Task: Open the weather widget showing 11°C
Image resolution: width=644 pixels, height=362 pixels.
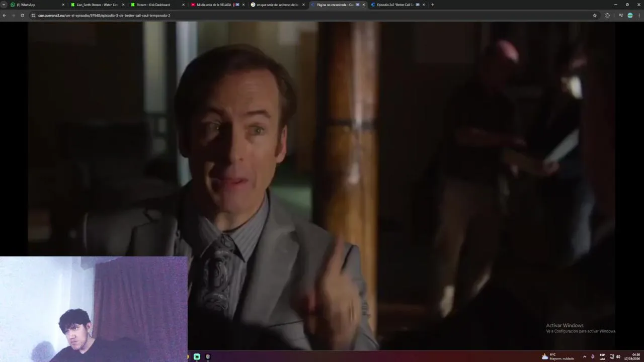Action: [557, 356]
